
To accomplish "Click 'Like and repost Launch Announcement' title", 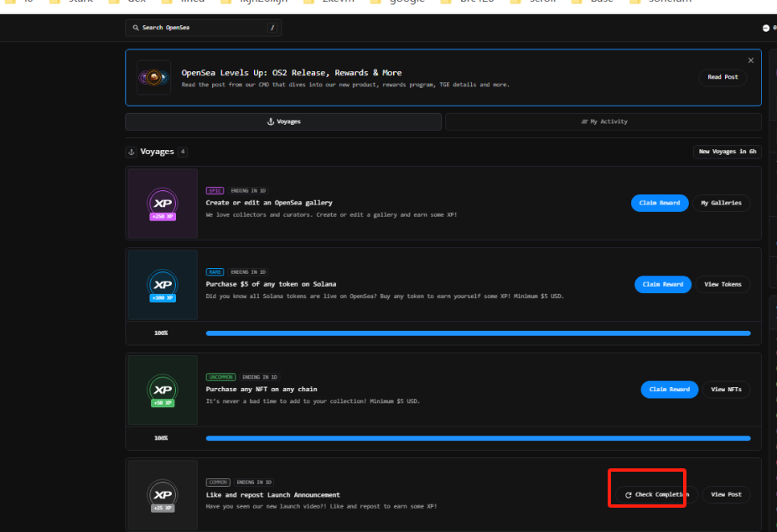I will (x=273, y=495).
